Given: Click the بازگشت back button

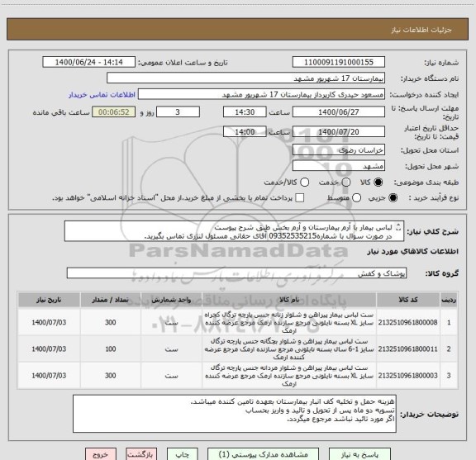Looking at the screenshot, I should pyautogui.click(x=141, y=454).
